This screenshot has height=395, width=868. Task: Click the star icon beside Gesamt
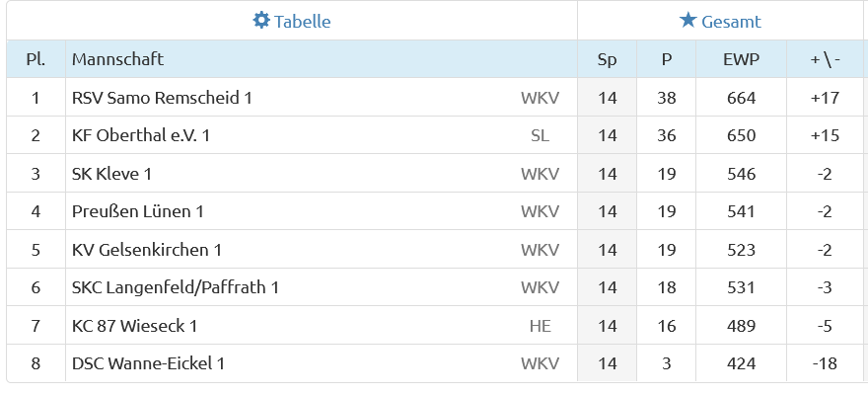(x=688, y=21)
